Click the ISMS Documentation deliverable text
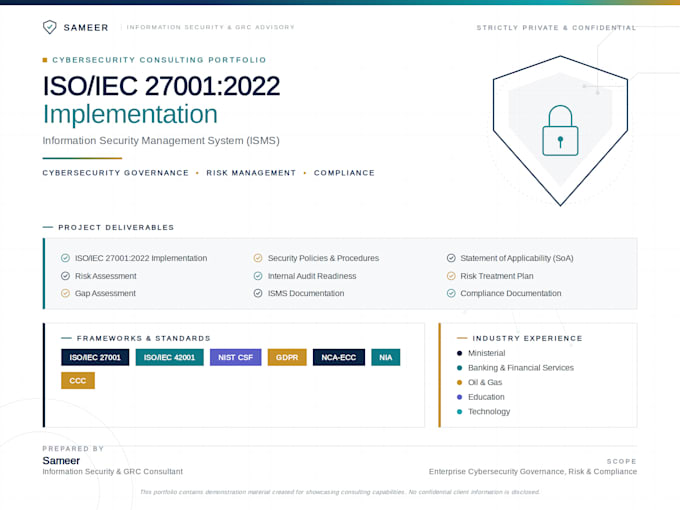 tap(306, 293)
